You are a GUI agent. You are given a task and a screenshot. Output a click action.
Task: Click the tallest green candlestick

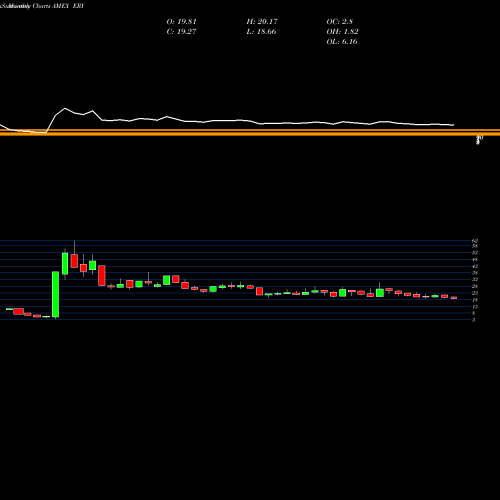click(x=55, y=294)
